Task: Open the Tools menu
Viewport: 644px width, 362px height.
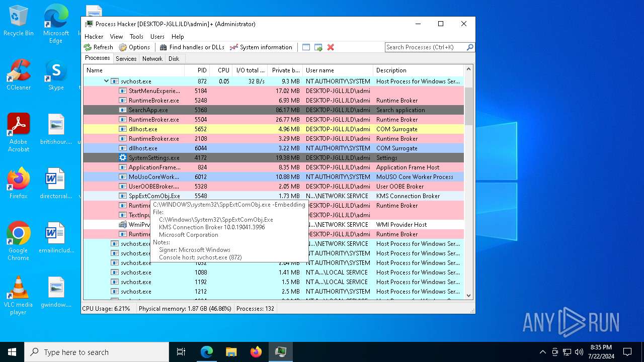Action: [x=136, y=37]
